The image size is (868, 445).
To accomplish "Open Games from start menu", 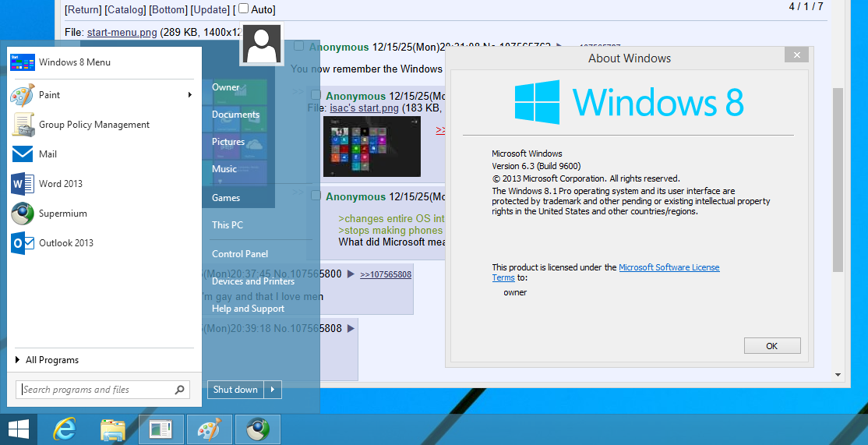I will 226,198.
